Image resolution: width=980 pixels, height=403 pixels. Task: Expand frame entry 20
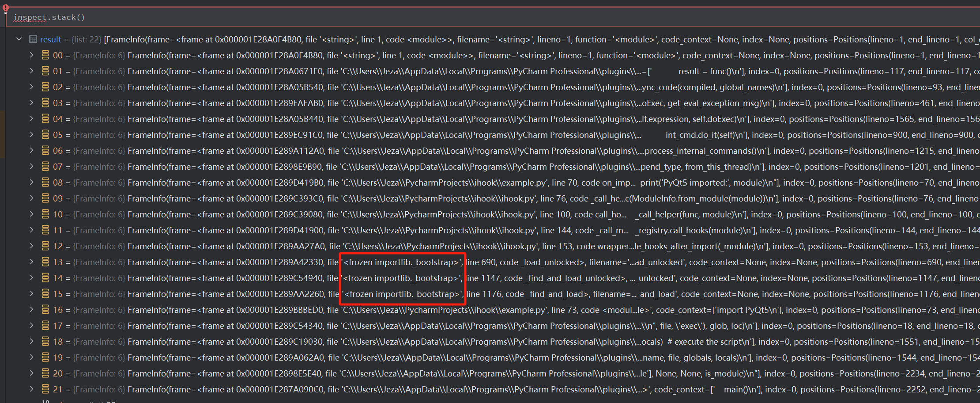point(31,373)
